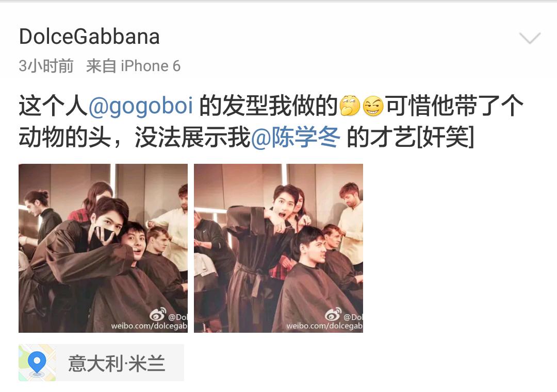Tap the post text 这个人
Image resolution: width=557 pixels, height=392 pixels.
point(53,106)
